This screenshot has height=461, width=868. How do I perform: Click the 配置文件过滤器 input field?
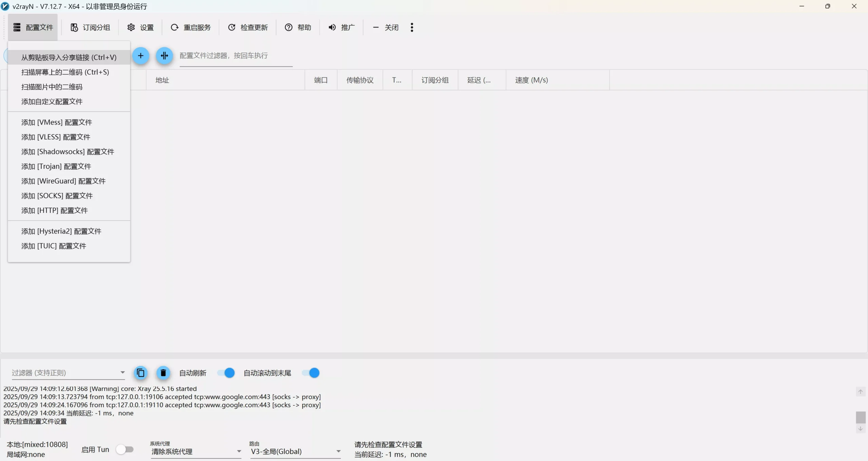236,56
